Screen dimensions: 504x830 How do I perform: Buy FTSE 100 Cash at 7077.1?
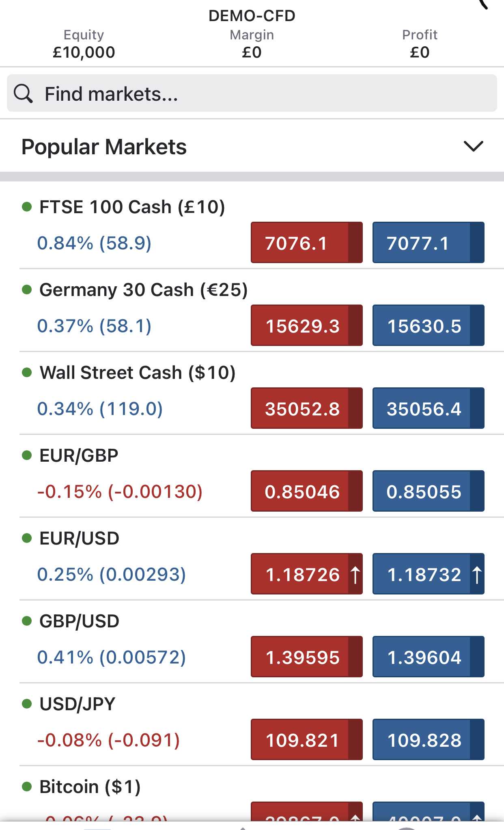click(x=429, y=242)
